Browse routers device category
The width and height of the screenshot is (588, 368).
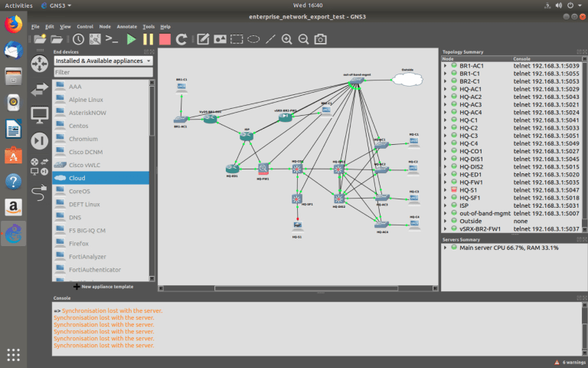[39, 64]
